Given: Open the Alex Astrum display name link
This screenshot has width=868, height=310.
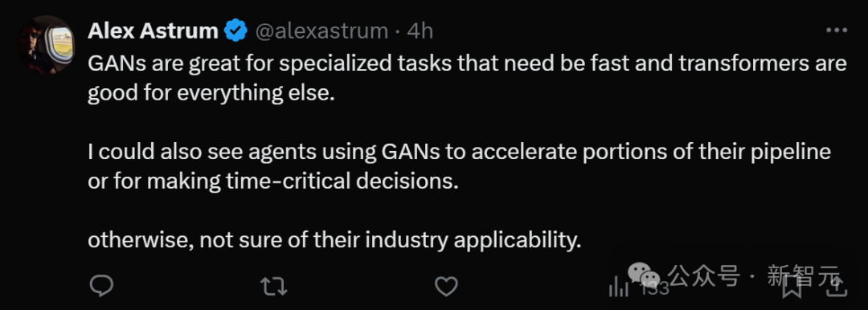Looking at the screenshot, I should point(153,31).
